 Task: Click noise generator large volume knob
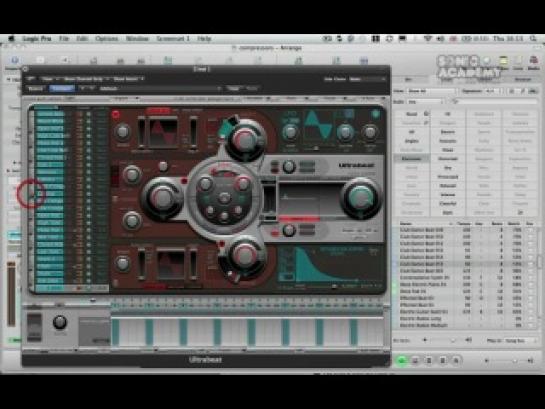coord(162,198)
